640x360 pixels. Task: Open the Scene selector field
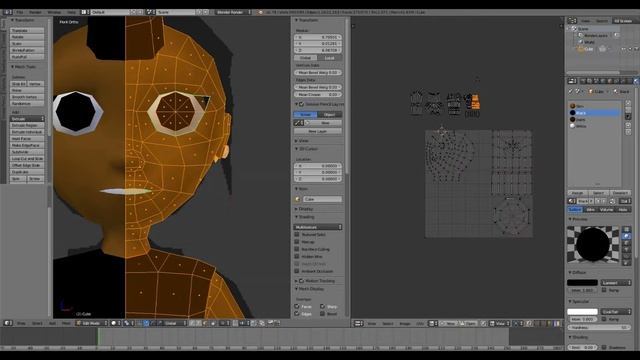176,12
